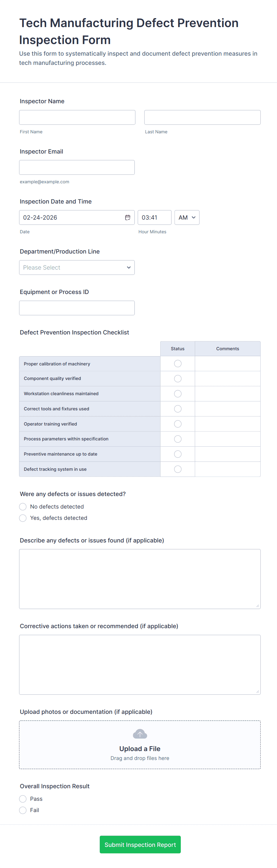Click the defects description text area
The width and height of the screenshot is (277, 868).
tap(140, 579)
